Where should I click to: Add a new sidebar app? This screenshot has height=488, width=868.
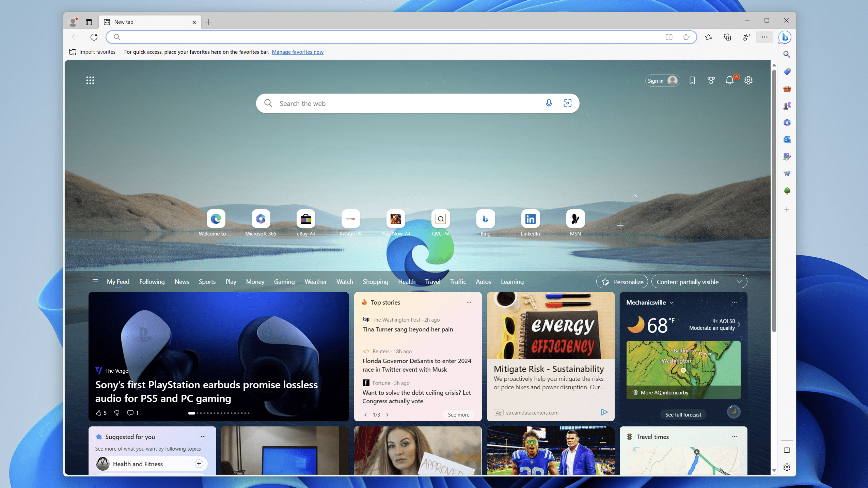point(787,209)
